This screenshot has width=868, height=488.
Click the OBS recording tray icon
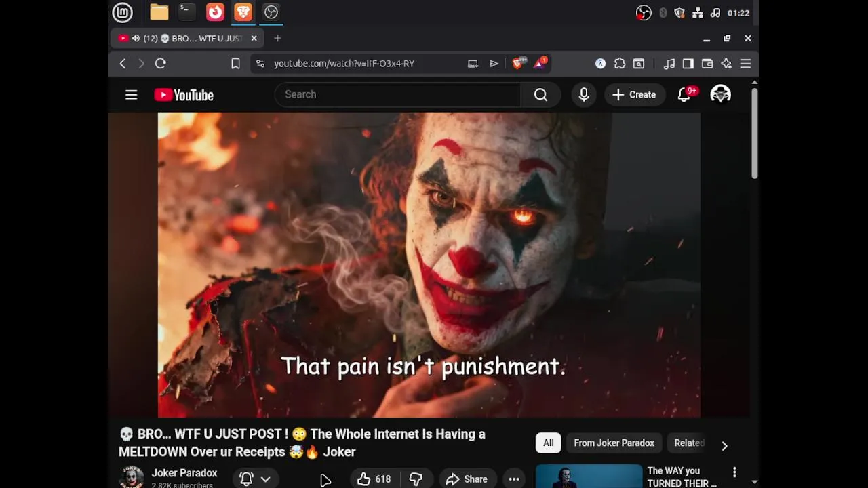point(644,13)
